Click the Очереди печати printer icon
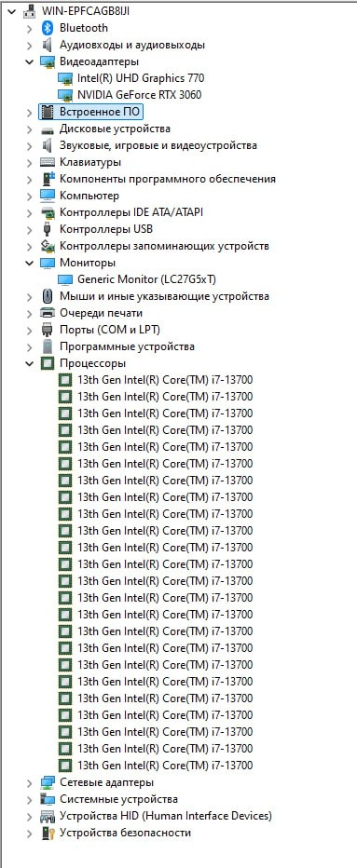 pos(48,313)
